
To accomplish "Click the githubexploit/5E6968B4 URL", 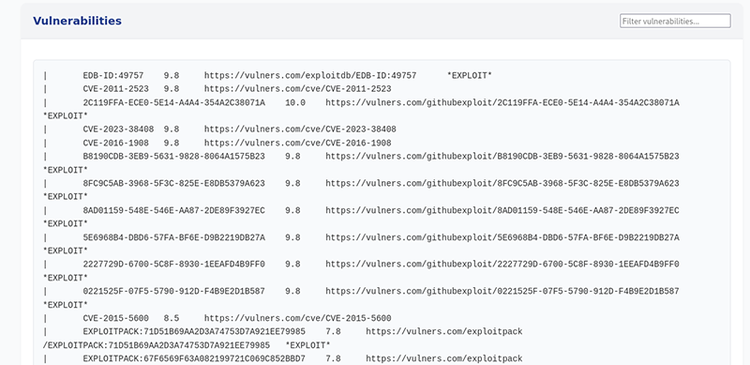I will tap(502, 238).
